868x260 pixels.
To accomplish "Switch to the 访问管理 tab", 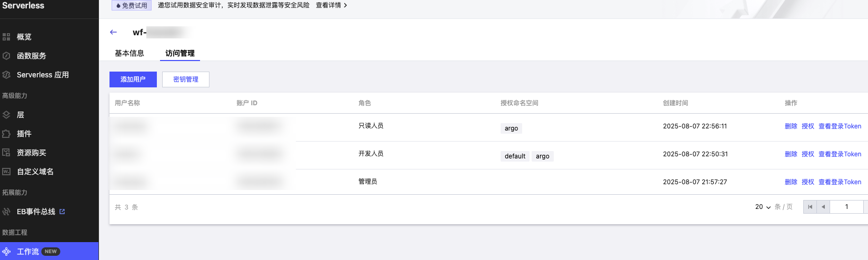I will [180, 53].
